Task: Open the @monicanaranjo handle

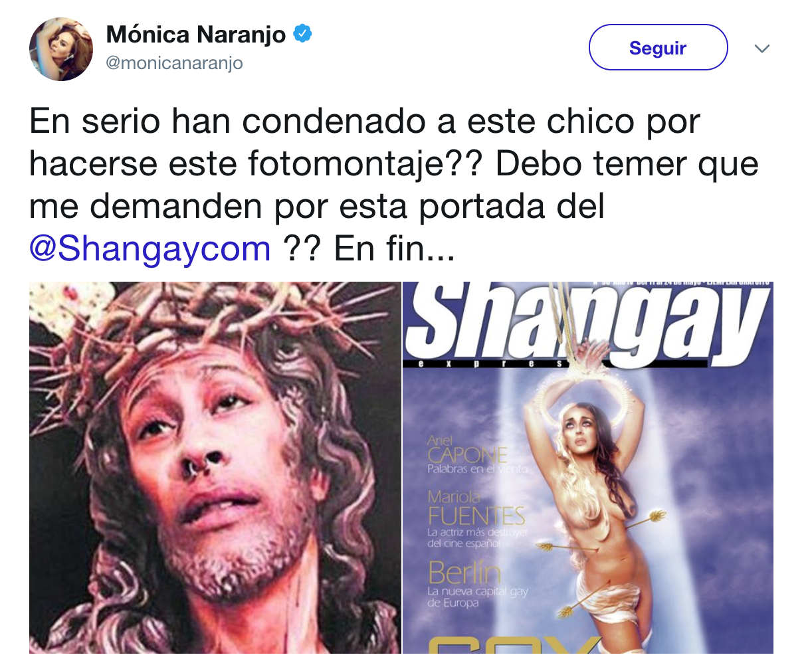Action: coord(175,63)
